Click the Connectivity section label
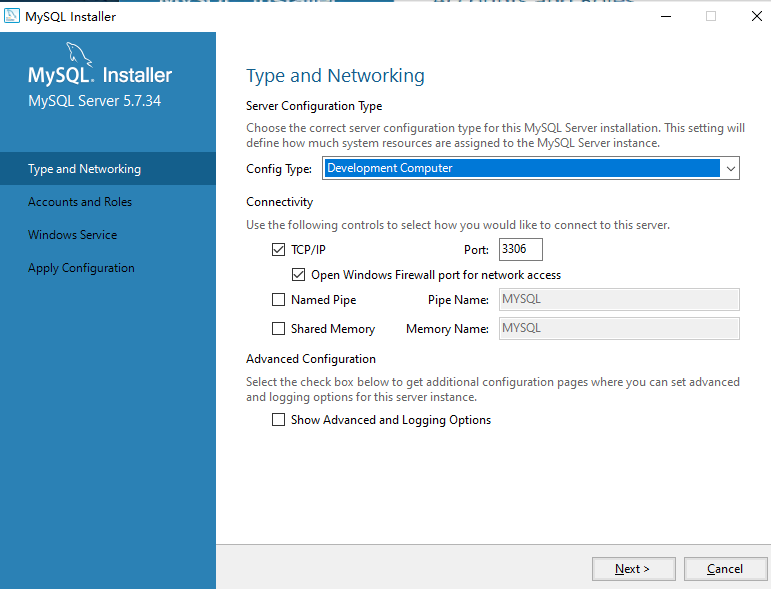The height and width of the screenshot is (589, 771). 279,202
